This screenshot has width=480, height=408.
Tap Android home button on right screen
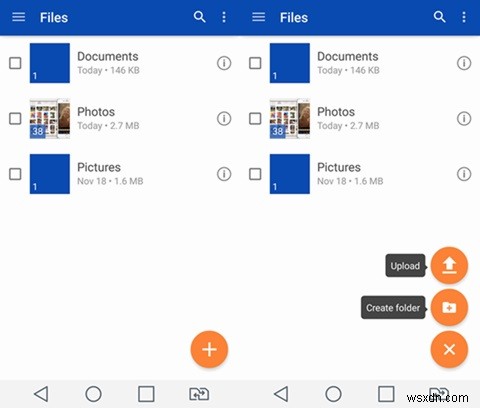pyautogui.click(x=333, y=394)
